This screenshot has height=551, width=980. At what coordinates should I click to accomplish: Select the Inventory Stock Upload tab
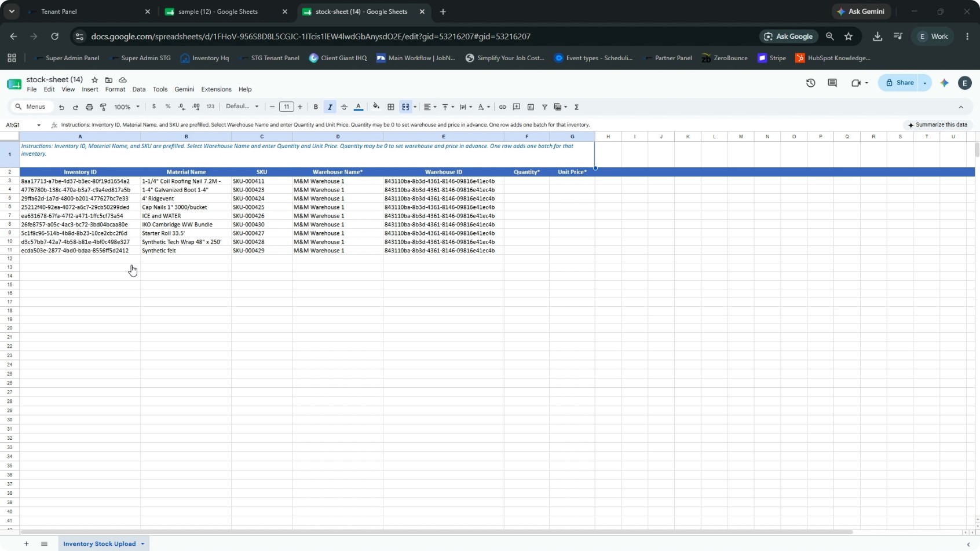pyautogui.click(x=99, y=543)
